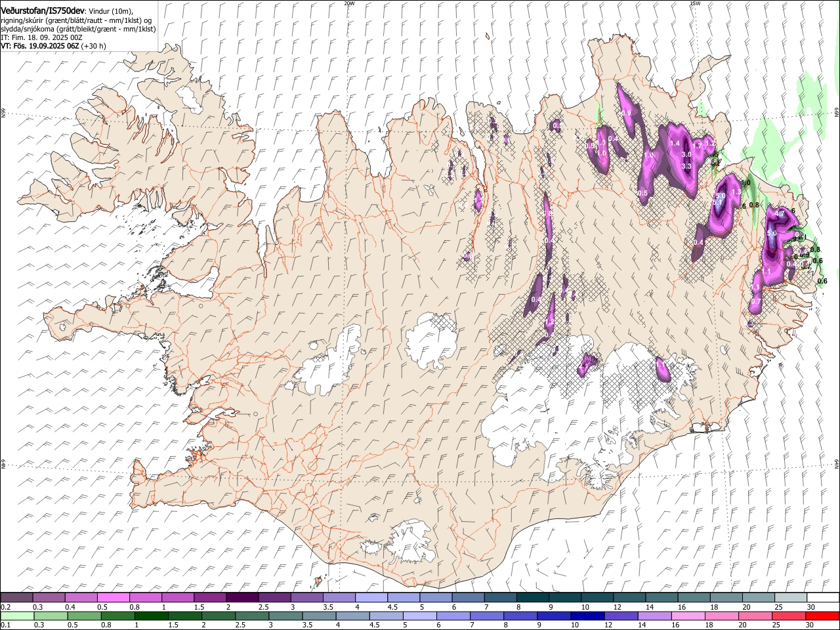Click the 20W longitude label

[349, 3]
